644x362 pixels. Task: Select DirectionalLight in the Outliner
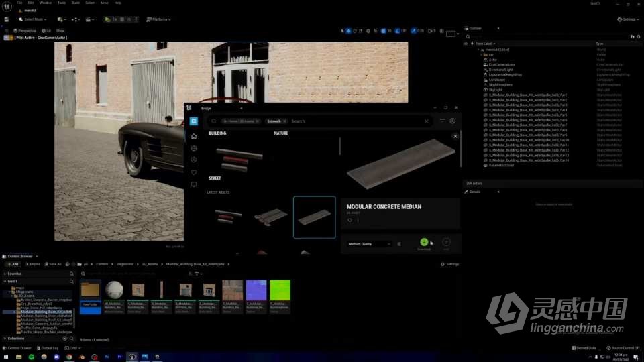point(500,70)
